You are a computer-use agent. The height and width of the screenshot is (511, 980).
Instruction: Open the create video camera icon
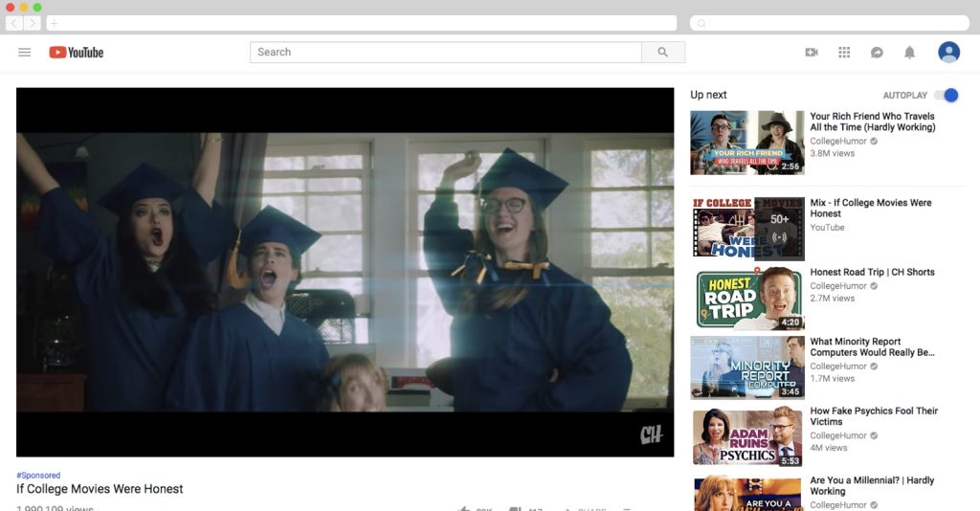pyautogui.click(x=812, y=53)
